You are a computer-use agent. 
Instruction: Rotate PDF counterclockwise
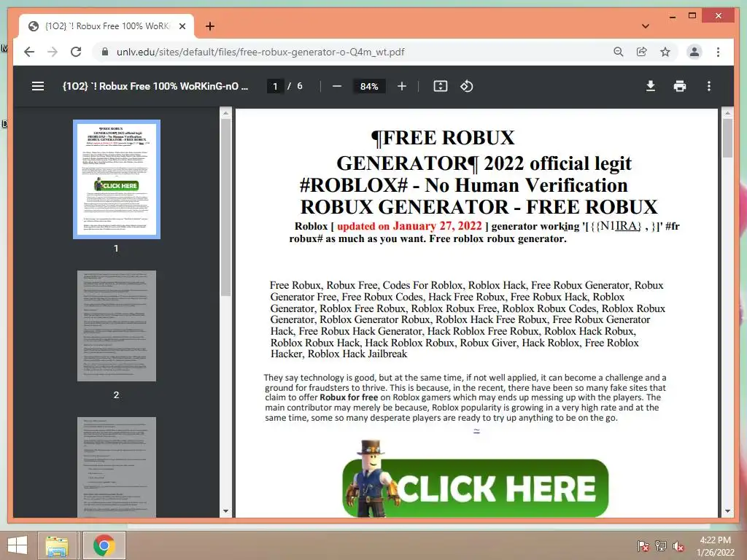(466, 86)
